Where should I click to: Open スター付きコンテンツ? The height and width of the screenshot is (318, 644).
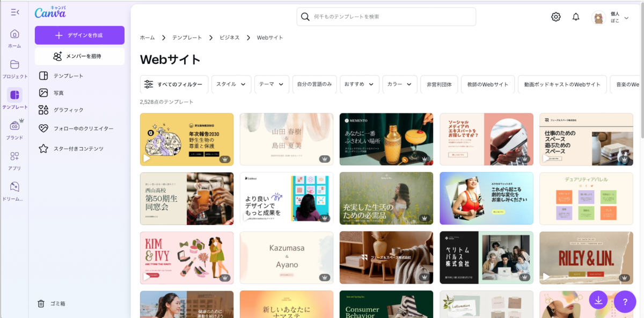[x=79, y=148]
